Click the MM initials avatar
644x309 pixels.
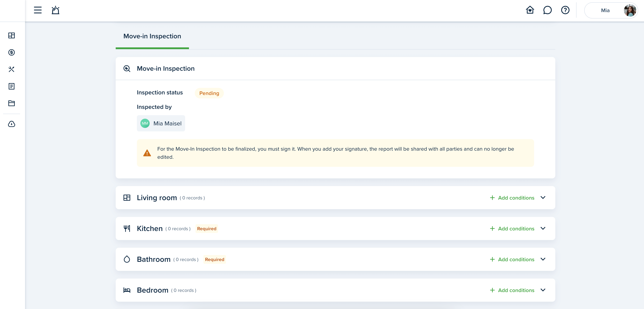point(145,123)
